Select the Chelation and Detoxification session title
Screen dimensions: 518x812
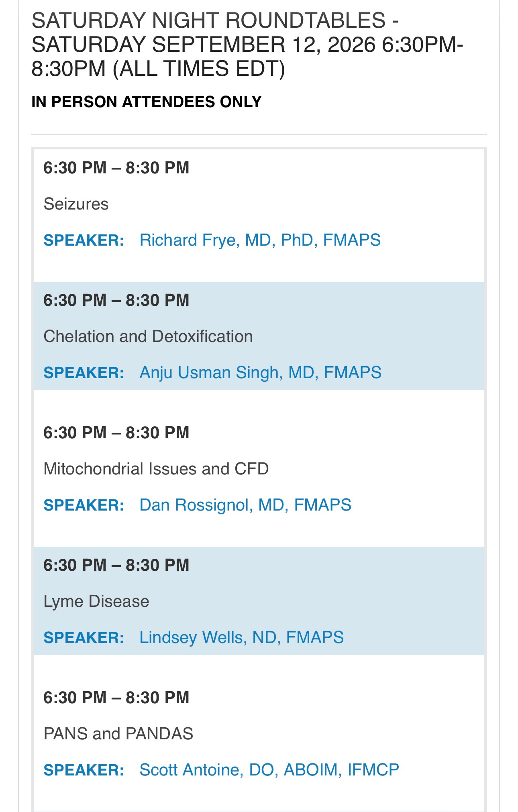point(148,336)
